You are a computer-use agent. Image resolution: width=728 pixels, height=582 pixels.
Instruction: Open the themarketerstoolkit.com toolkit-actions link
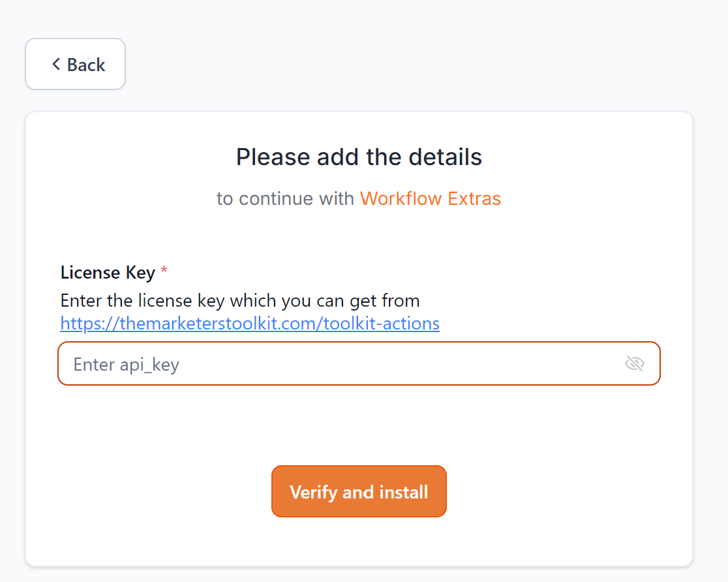[x=250, y=323]
